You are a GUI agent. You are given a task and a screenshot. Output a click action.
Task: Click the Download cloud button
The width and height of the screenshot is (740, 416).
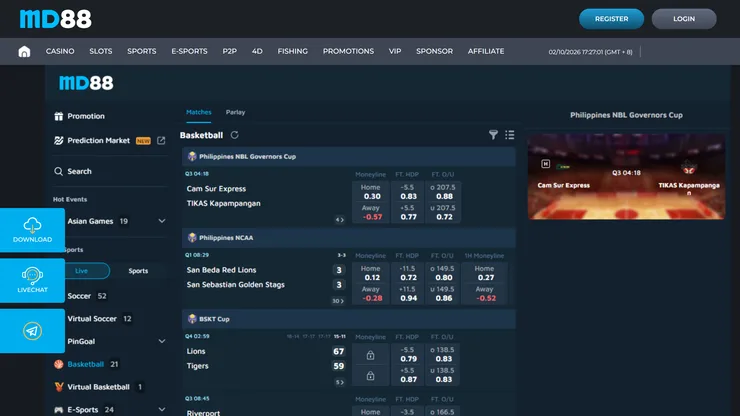(32, 230)
